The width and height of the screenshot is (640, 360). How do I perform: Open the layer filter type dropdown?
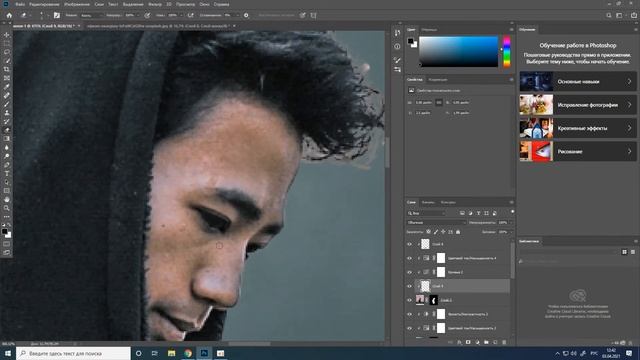pyautogui.click(x=426, y=213)
